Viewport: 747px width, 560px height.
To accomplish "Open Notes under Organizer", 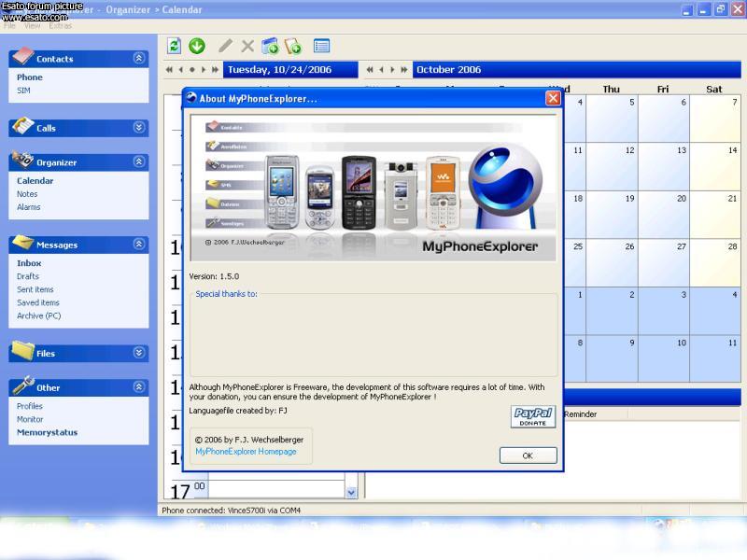I will coord(27,194).
